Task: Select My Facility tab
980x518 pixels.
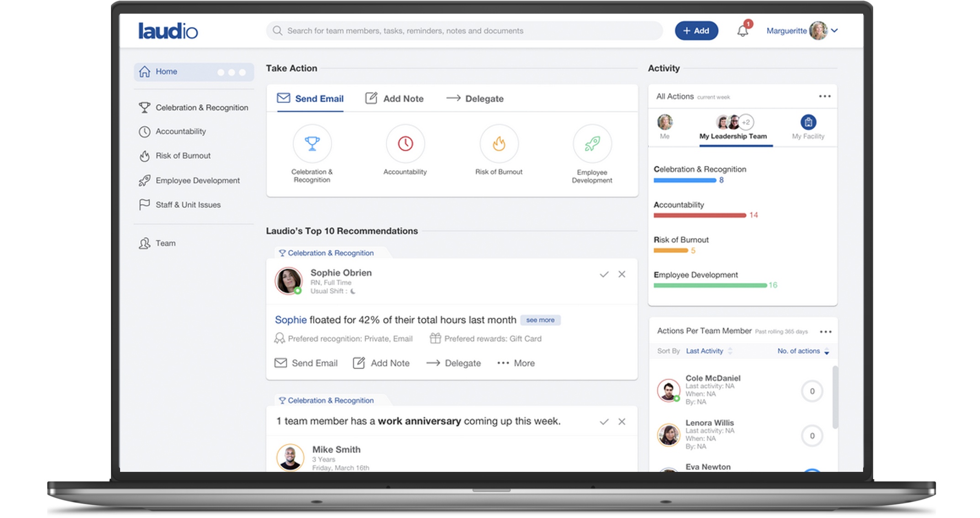Action: click(x=808, y=127)
